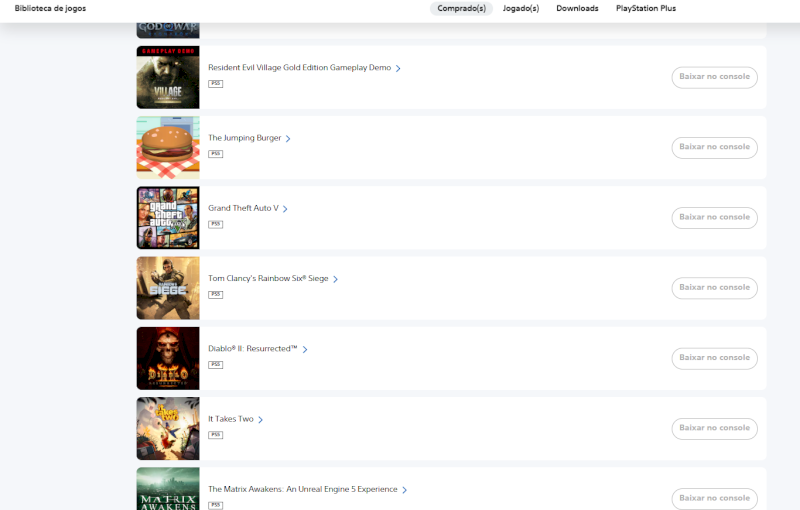
Task: Open Diablo II: Resurrected title link
Action: pyautogui.click(x=253, y=349)
